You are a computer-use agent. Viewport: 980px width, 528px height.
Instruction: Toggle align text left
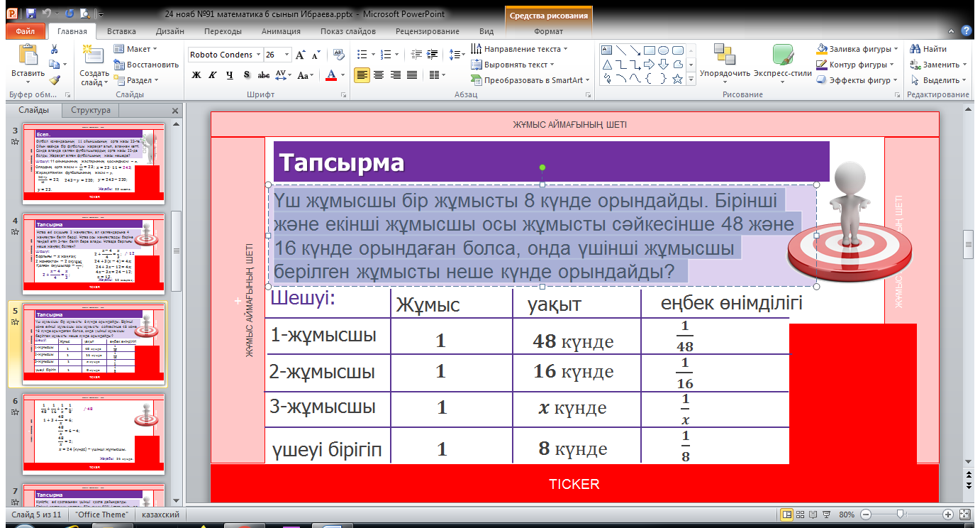tap(362, 75)
